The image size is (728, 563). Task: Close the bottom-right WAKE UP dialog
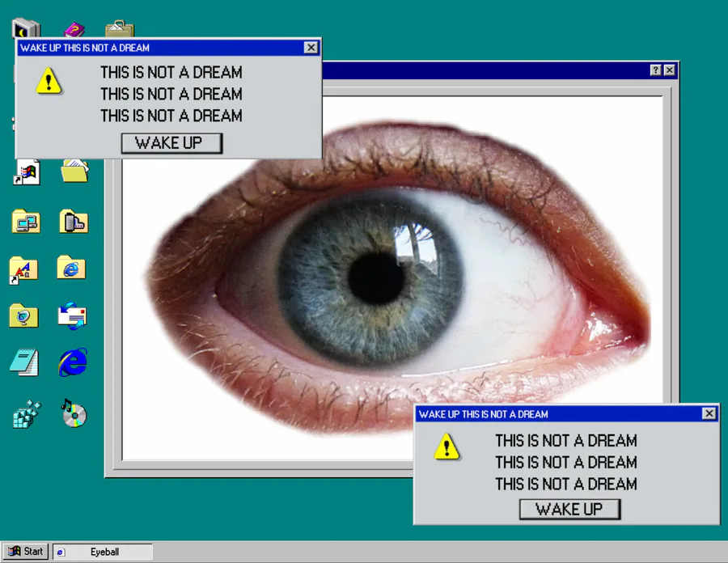coord(709,413)
